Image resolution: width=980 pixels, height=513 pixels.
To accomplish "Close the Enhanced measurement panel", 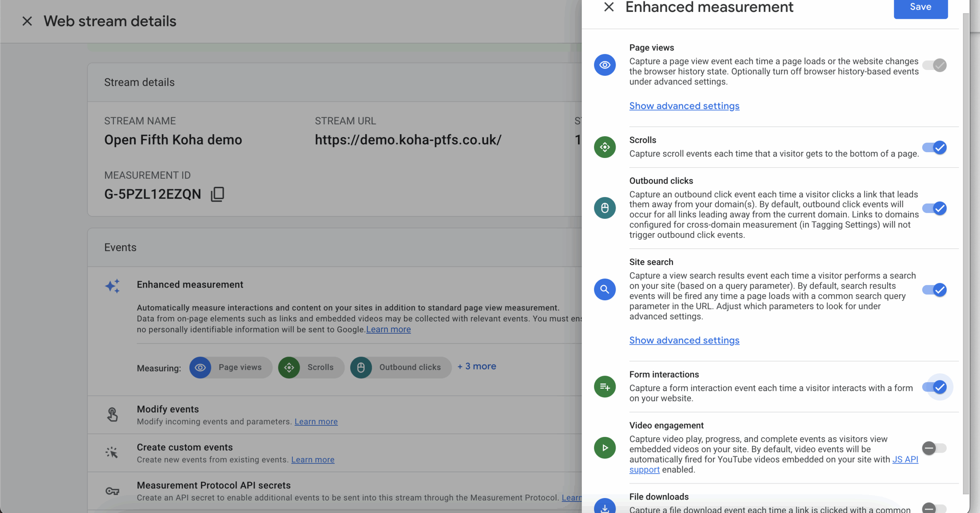I will click(x=609, y=7).
